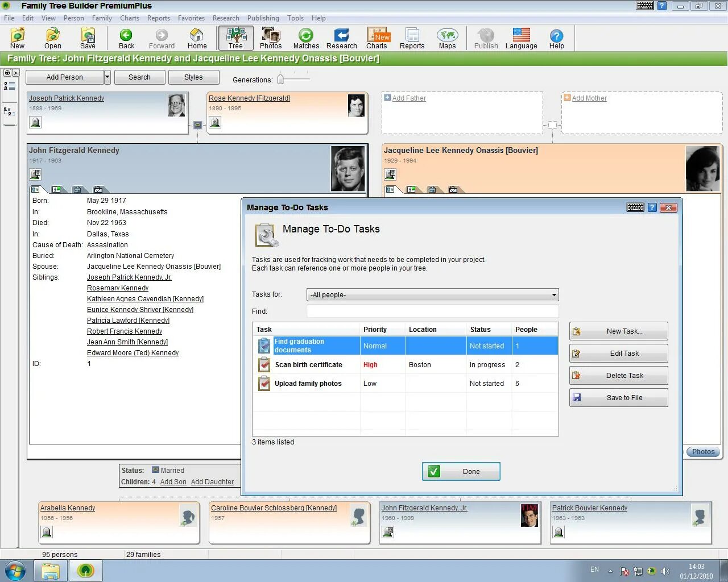Click the Delete Task button

[618, 376]
